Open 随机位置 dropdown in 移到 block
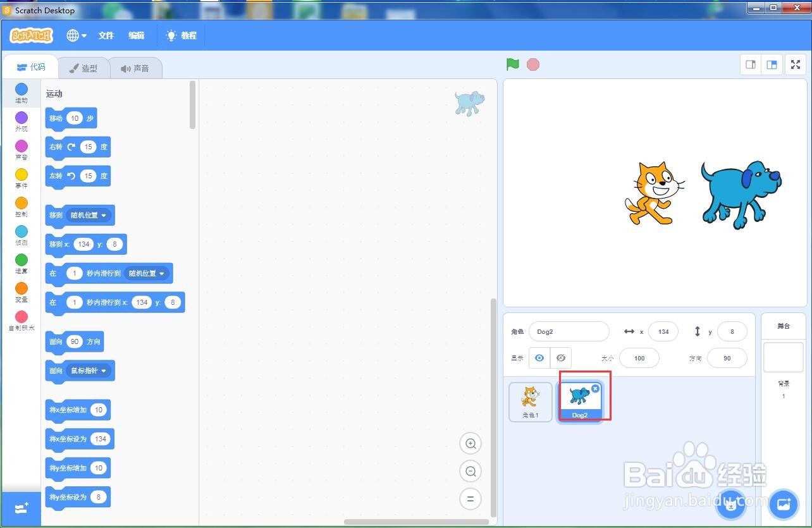The image size is (812, 528). coord(89,215)
